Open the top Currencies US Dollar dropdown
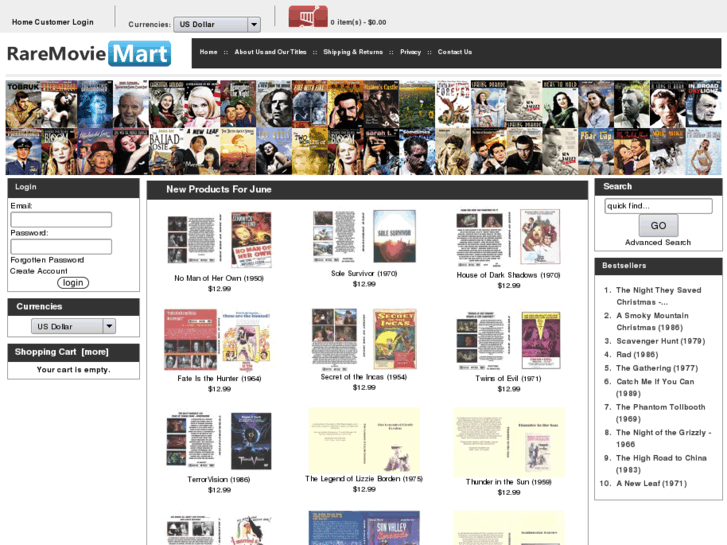The width and height of the screenshot is (727, 545). pyautogui.click(x=217, y=25)
